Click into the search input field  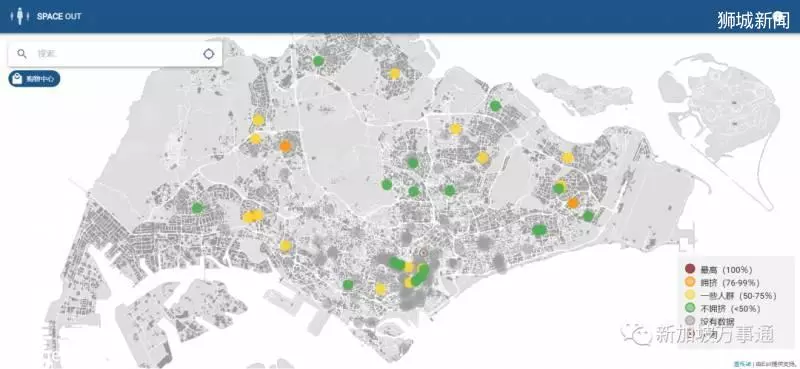[x=115, y=54]
